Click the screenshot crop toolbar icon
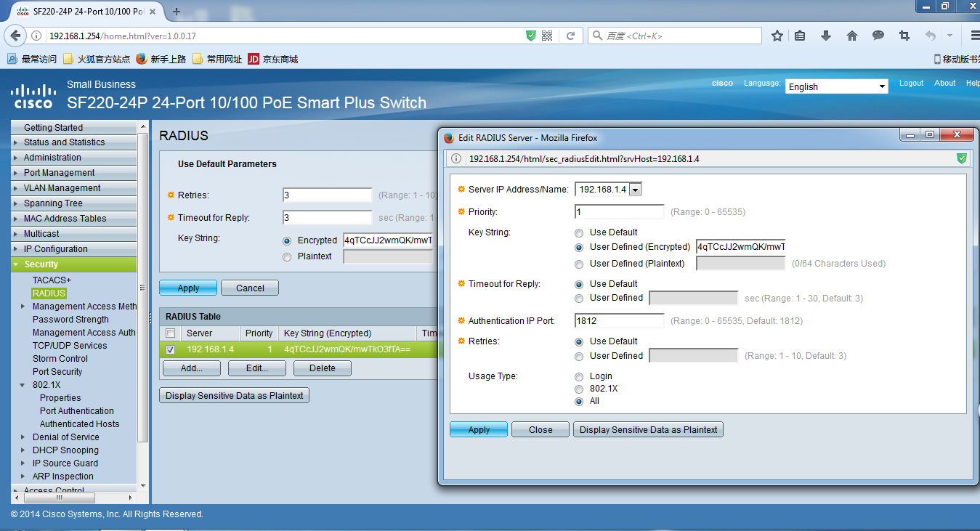This screenshot has height=531, width=980. (904, 36)
